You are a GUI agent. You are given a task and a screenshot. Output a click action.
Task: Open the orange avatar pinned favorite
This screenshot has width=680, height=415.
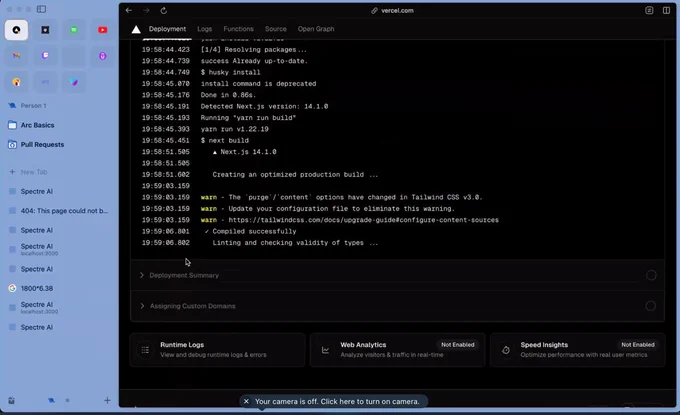coord(16,82)
